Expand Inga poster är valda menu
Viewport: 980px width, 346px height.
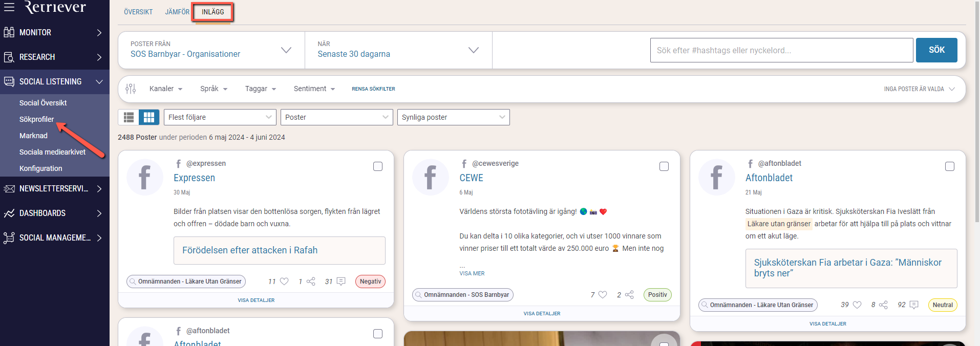click(x=920, y=89)
